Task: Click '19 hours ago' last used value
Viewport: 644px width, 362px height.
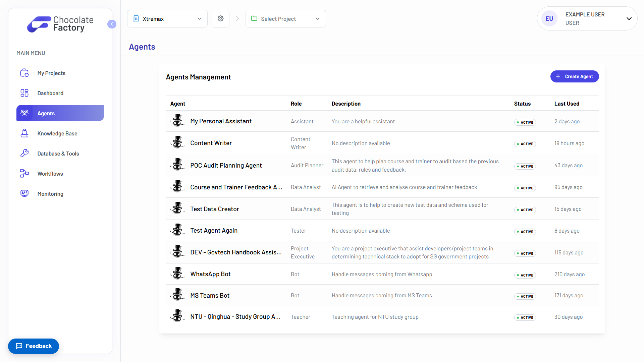Action: pos(569,143)
